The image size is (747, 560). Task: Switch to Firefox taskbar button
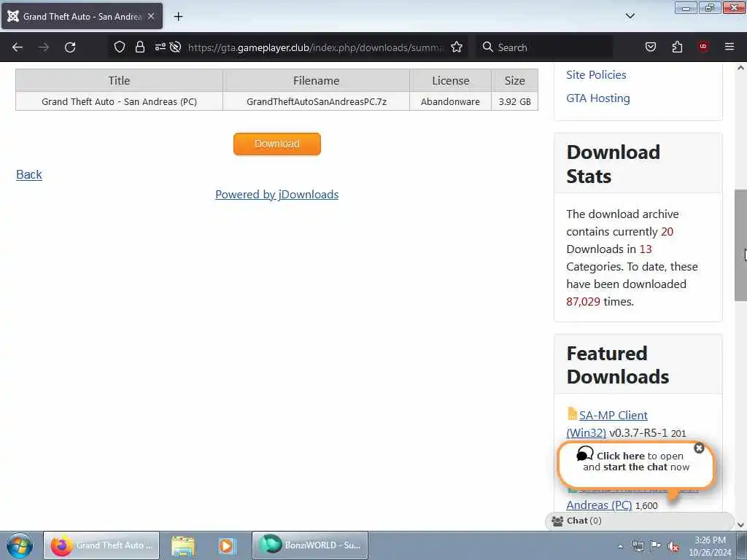pos(101,545)
